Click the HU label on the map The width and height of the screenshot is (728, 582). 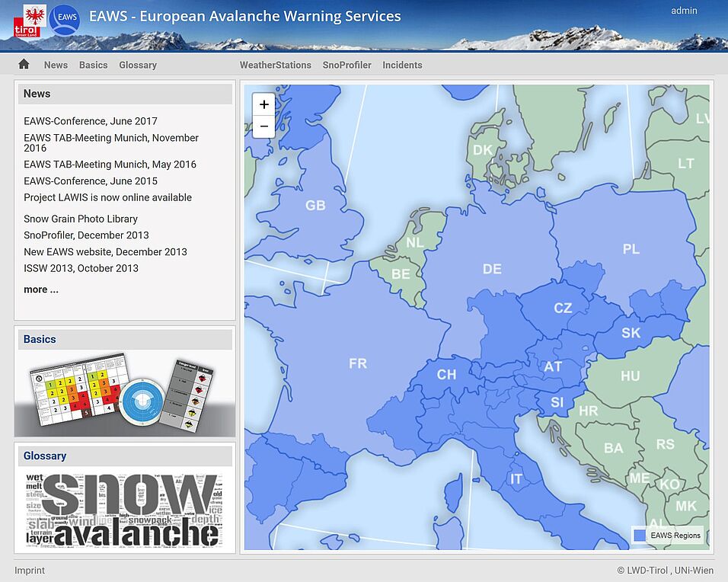[630, 376]
